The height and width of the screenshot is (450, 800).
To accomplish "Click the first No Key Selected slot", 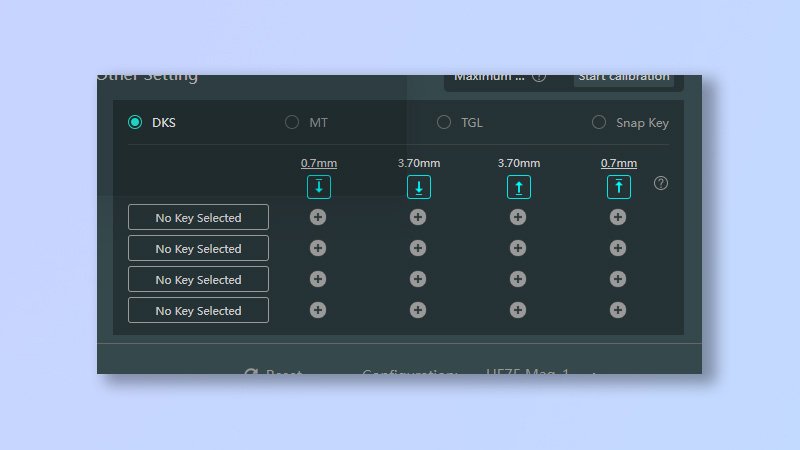I will point(198,217).
